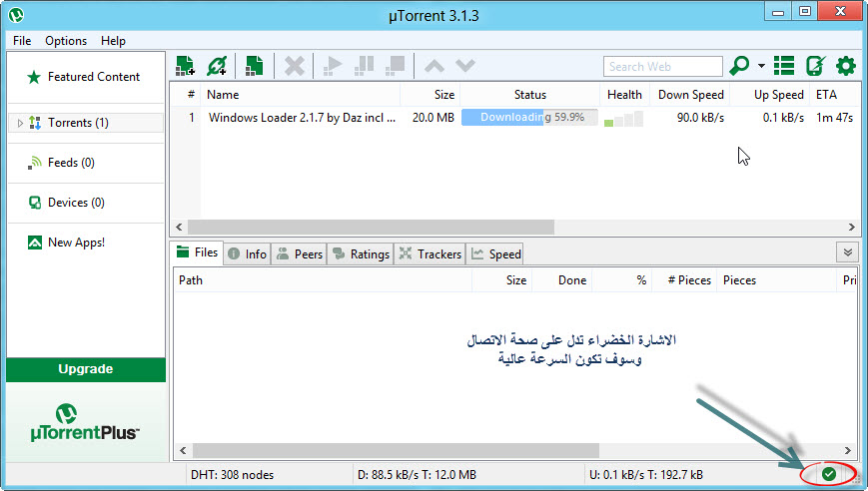This screenshot has height=491, width=868.
Task: Click the DHT: 308 nodes status entry
Action: click(232, 475)
